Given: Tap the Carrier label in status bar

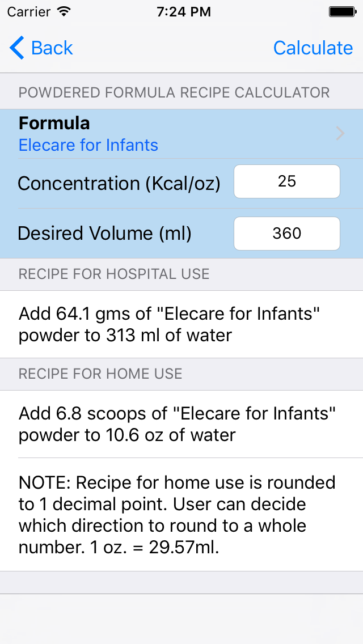Looking at the screenshot, I should coord(30,12).
